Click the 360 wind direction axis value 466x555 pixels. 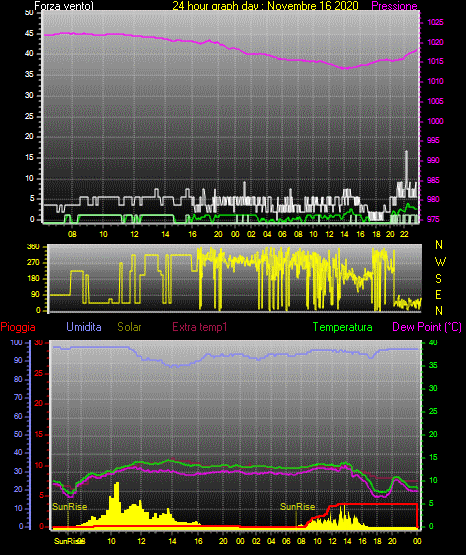(x=34, y=247)
